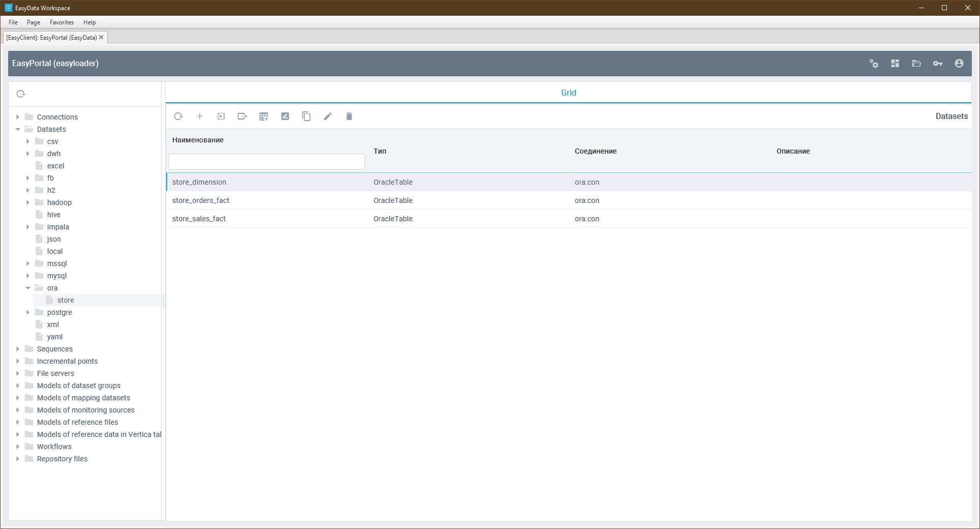This screenshot has height=529, width=980.
Task: Expand the h2 folder
Action: [28, 190]
